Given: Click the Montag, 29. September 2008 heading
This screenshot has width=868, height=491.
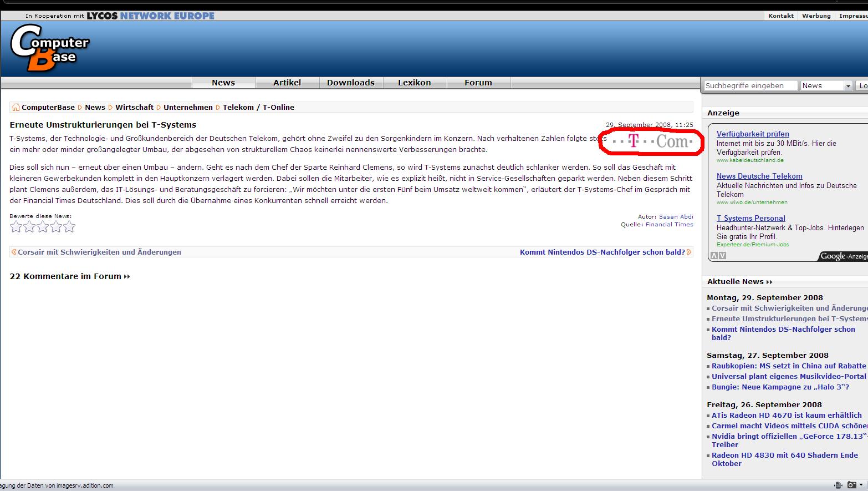Looking at the screenshot, I should (x=765, y=298).
